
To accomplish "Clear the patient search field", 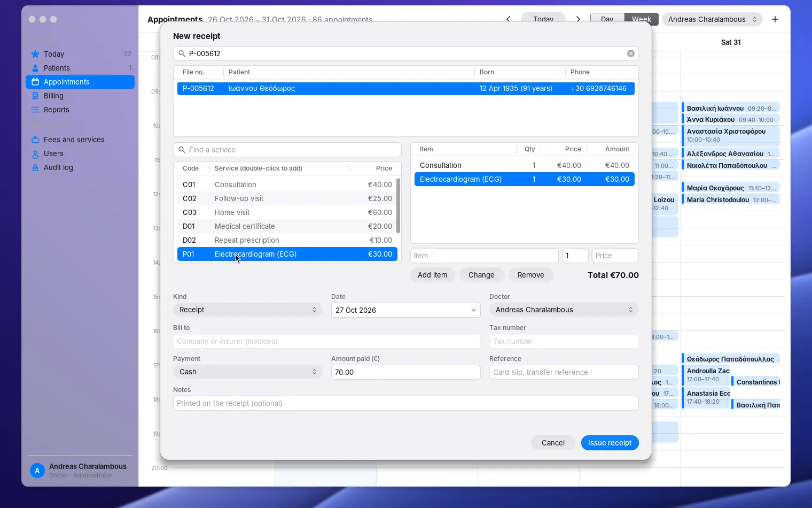I will (x=631, y=53).
